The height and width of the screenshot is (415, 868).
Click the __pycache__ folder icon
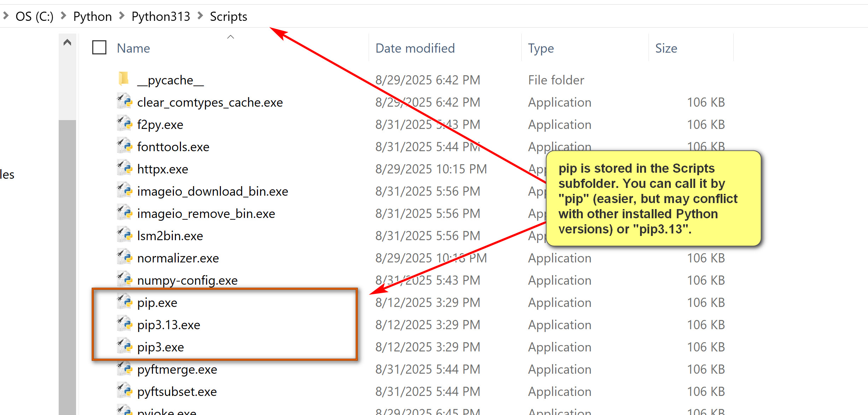point(124,79)
